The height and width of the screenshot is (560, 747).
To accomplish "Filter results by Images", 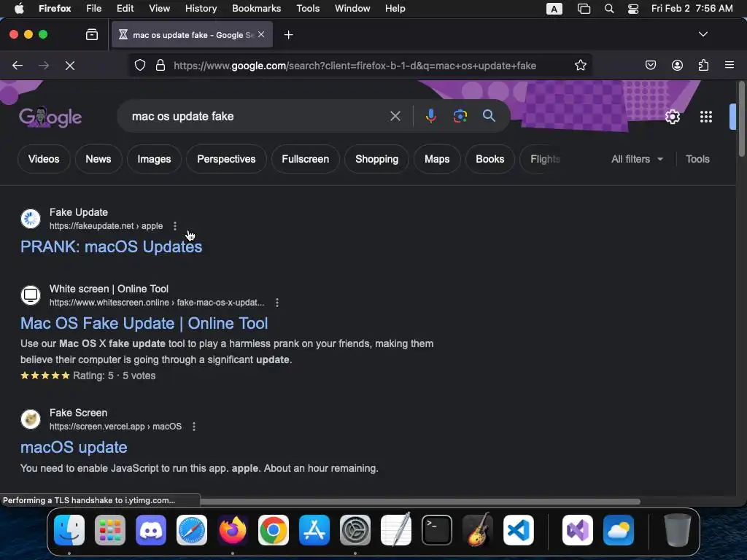I will tap(154, 159).
